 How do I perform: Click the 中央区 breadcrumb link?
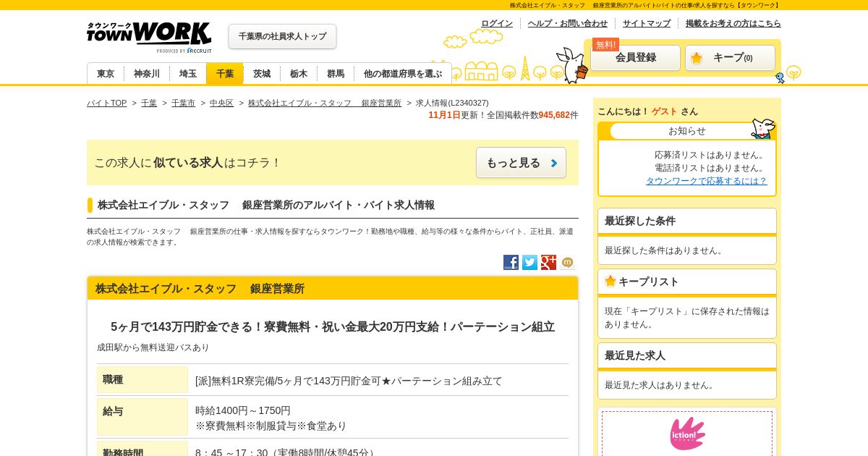click(221, 103)
